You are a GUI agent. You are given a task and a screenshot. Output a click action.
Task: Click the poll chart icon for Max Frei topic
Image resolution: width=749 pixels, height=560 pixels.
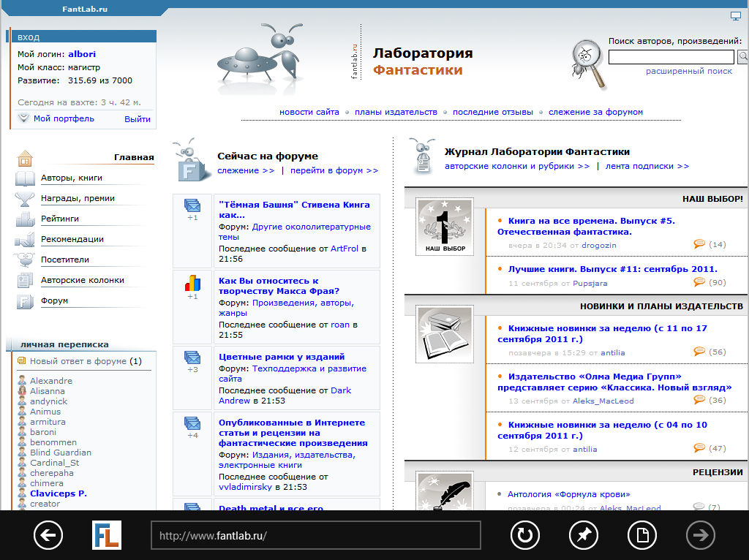(192, 284)
